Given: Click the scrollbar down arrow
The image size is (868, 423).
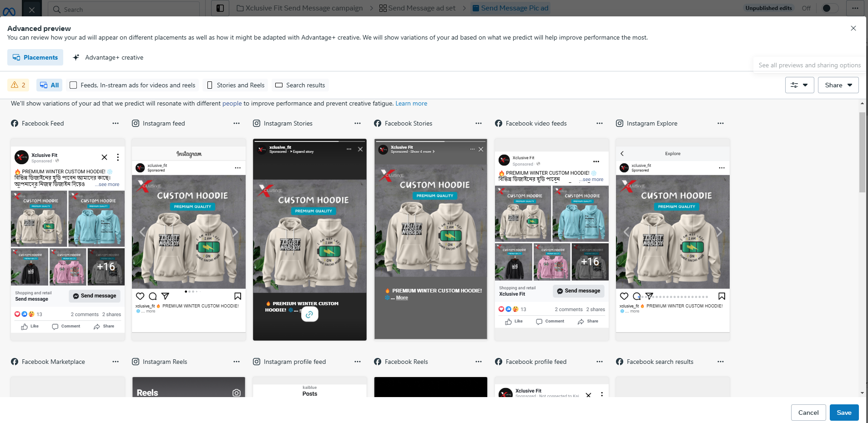Looking at the screenshot, I should tap(862, 393).
